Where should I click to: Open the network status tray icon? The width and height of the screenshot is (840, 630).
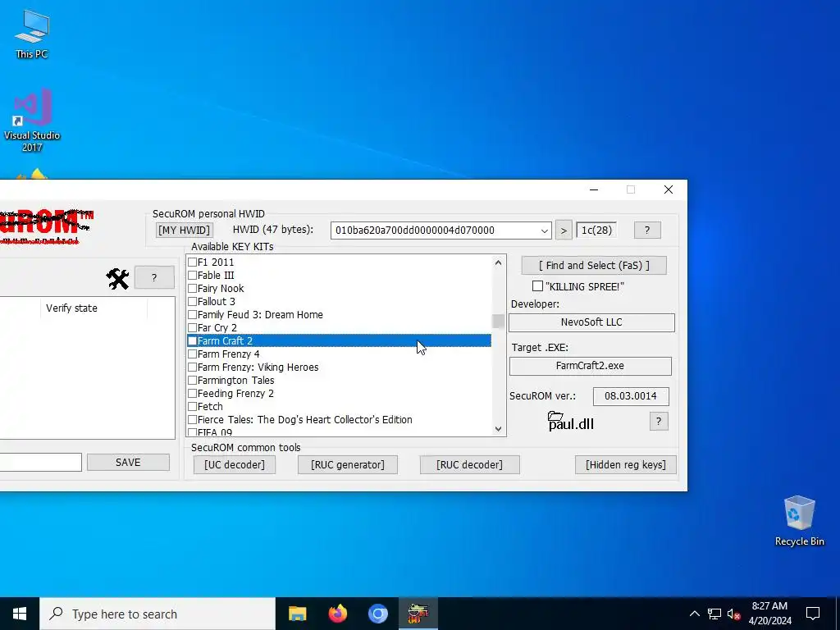(714, 614)
